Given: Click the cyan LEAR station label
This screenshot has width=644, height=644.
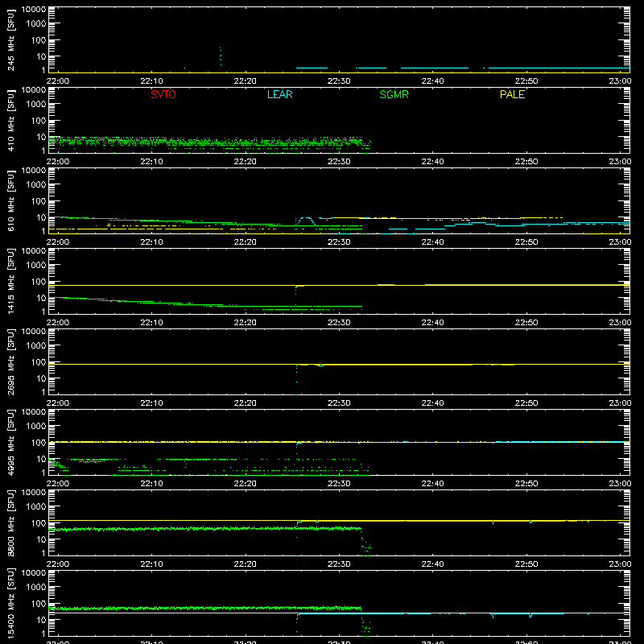Looking at the screenshot, I should click(279, 94).
